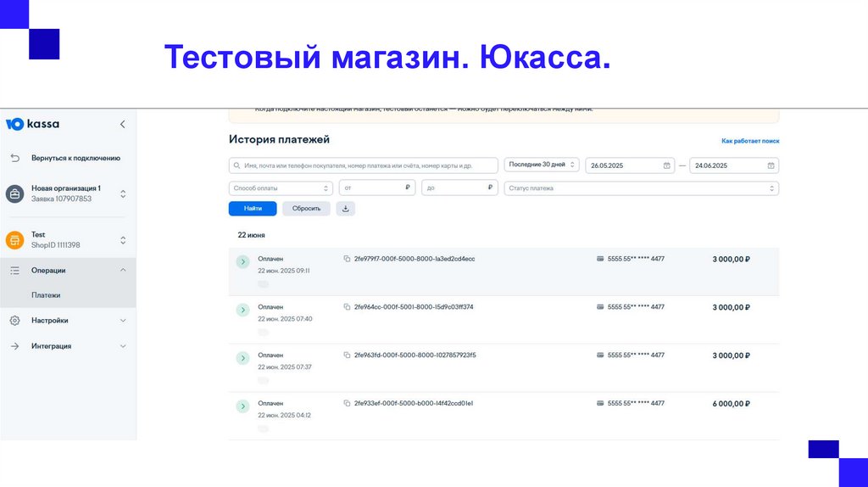Click date 22 июн. 2025 07:40
Screen dimensions: 868x487
point(285,319)
